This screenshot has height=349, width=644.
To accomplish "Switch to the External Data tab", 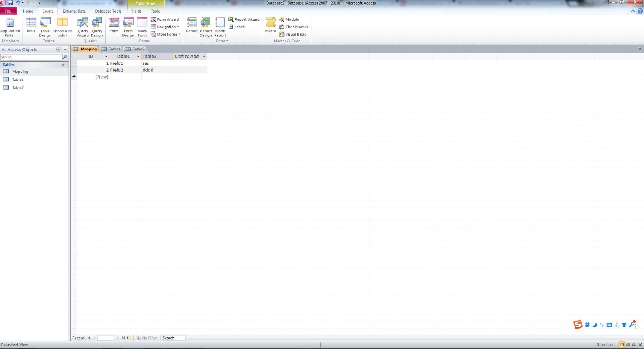I will pyautogui.click(x=74, y=11).
